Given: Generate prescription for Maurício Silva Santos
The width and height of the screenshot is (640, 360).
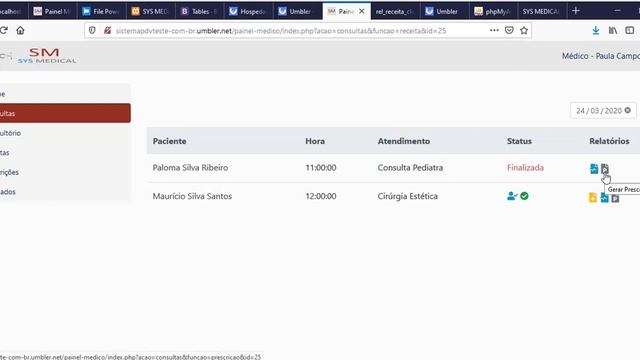Looking at the screenshot, I should coord(615,198).
